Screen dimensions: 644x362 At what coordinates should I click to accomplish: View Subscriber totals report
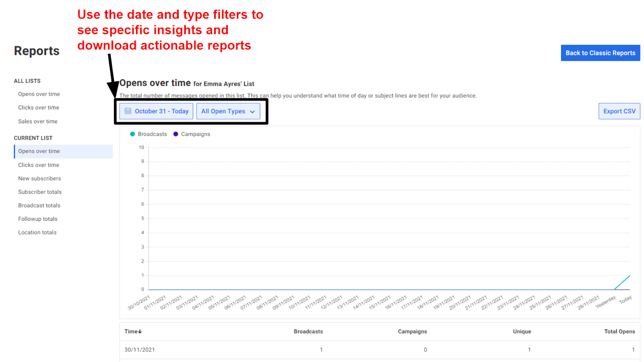pyautogui.click(x=40, y=192)
